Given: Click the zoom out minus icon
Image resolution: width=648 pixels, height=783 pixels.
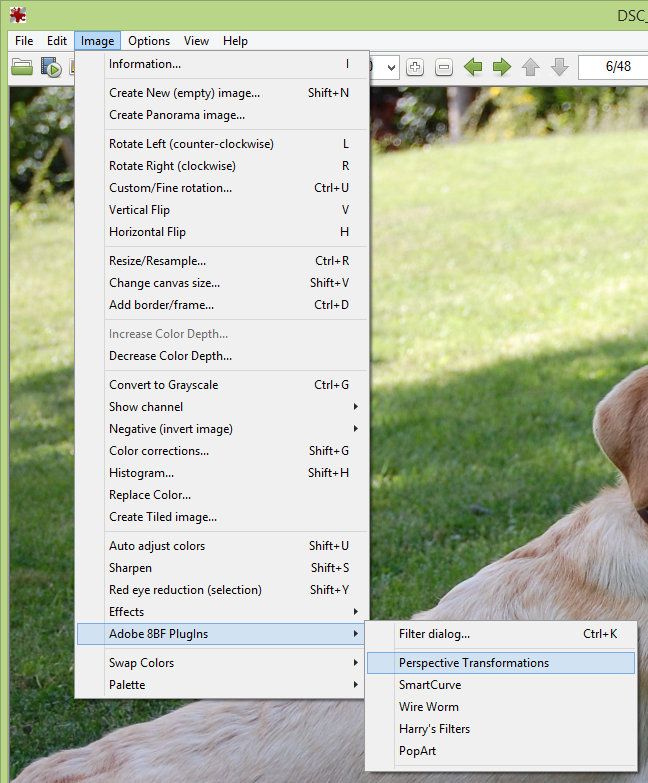Looking at the screenshot, I should pos(444,68).
